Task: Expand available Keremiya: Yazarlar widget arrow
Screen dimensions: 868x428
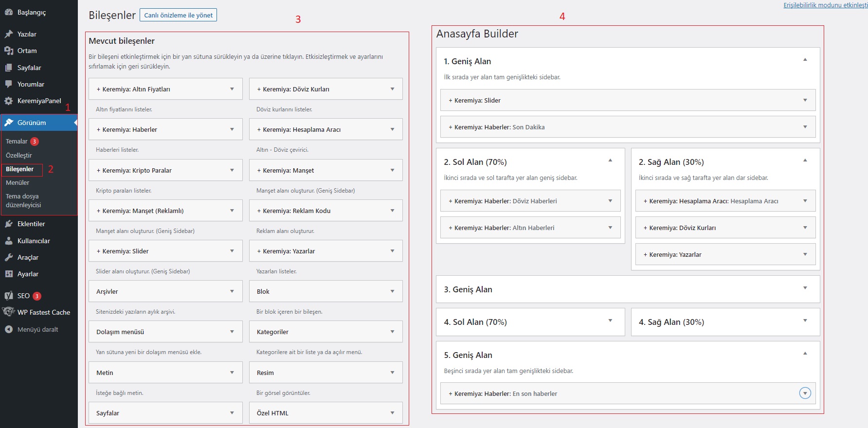Action: pyautogui.click(x=393, y=251)
